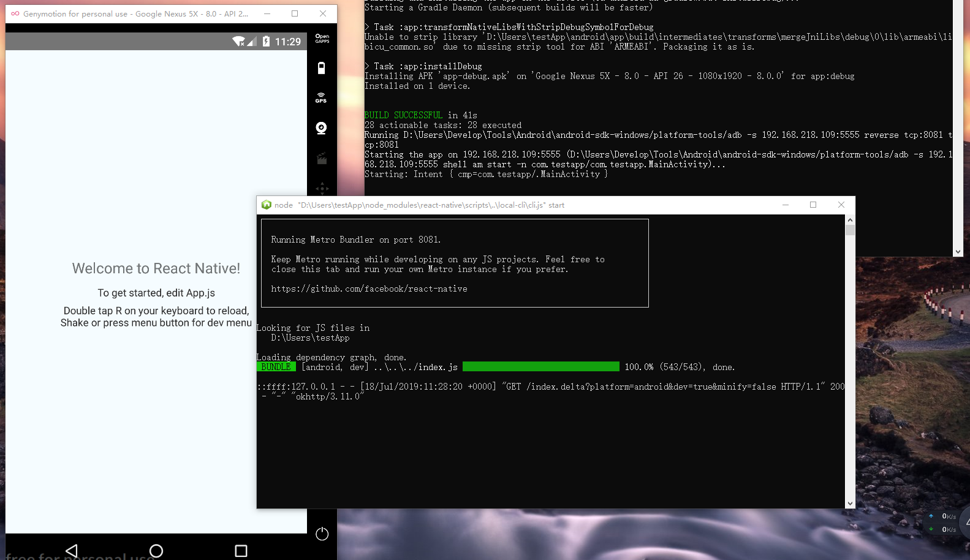This screenshot has height=560, width=970.
Task: Click the green BUNDLE label in Metro output
Action: tap(276, 367)
